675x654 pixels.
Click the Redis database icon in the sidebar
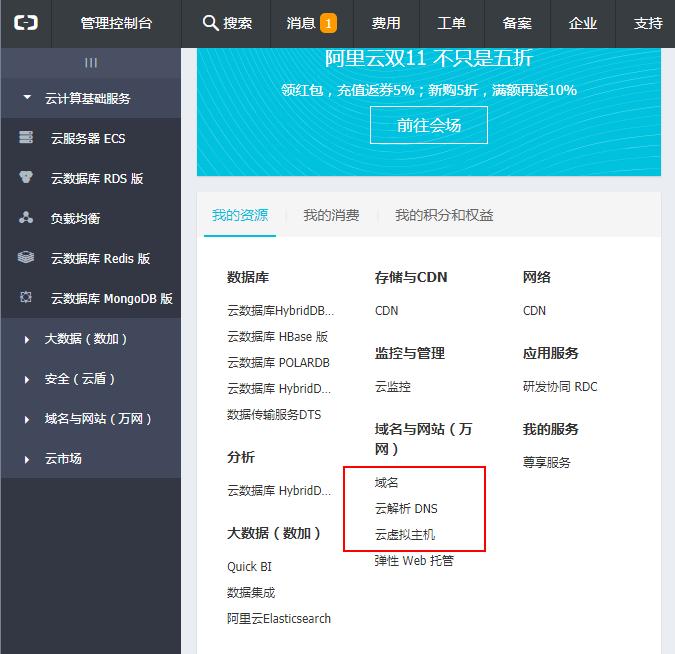[26, 257]
